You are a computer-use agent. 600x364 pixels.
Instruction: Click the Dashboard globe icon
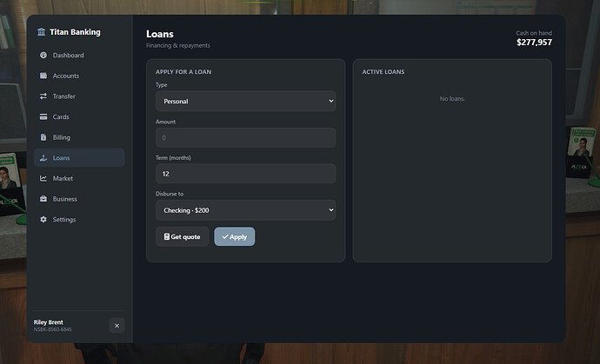point(43,55)
